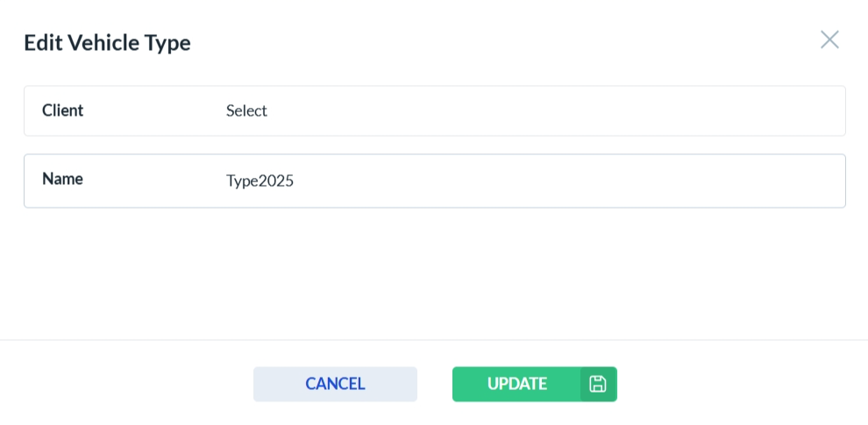The image size is (868, 425).
Task: Focus the Name input field
Action: 526,181
